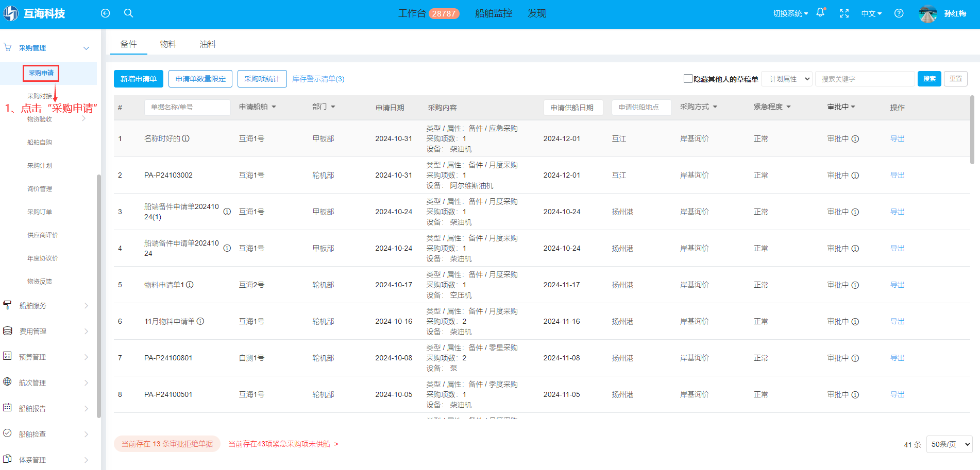Click the 船舶报告 calendar icon
The image size is (980, 470).
(7, 408)
